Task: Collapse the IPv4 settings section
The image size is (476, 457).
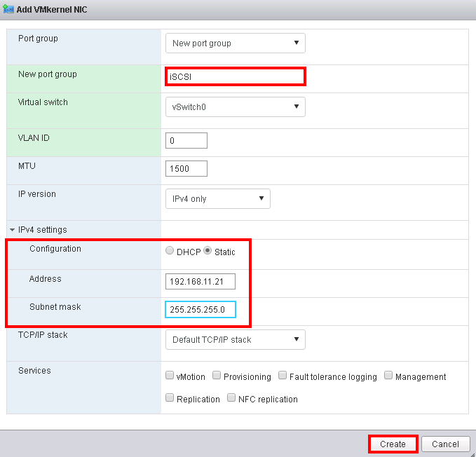Action: point(12,230)
